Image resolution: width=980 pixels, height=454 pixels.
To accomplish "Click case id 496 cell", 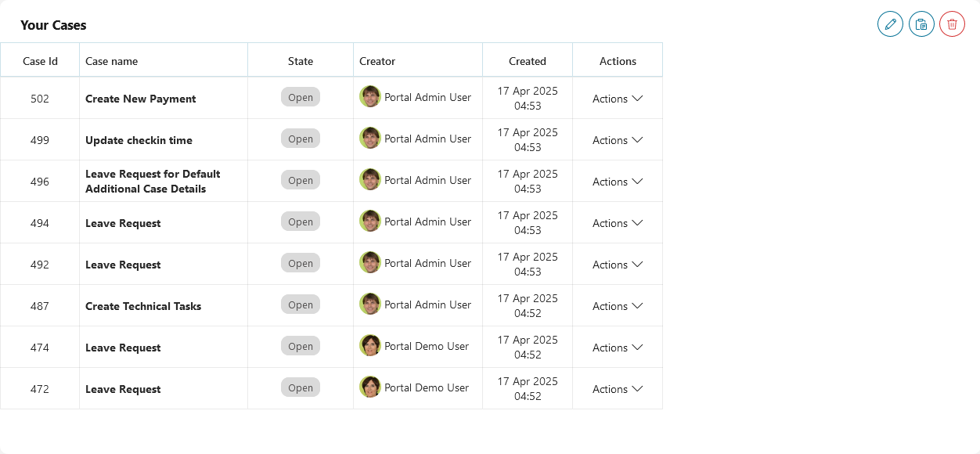I will pos(40,182).
